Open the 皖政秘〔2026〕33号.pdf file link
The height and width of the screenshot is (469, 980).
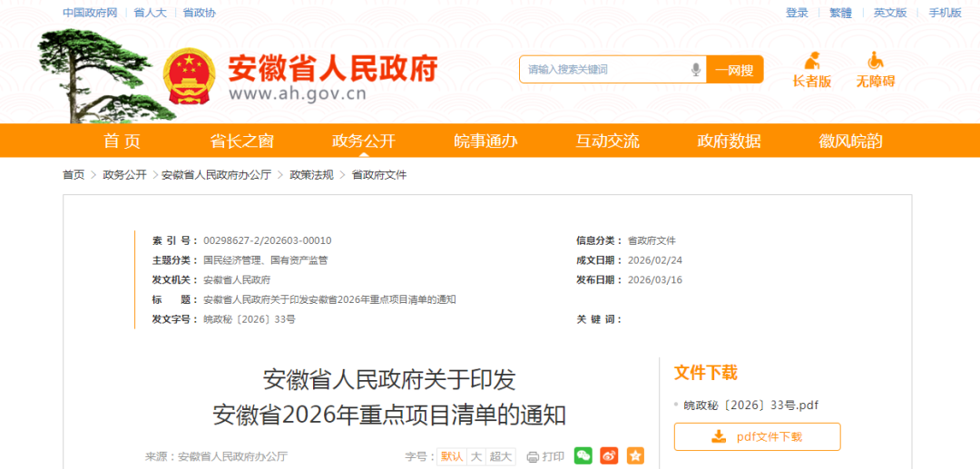(x=751, y=405)
